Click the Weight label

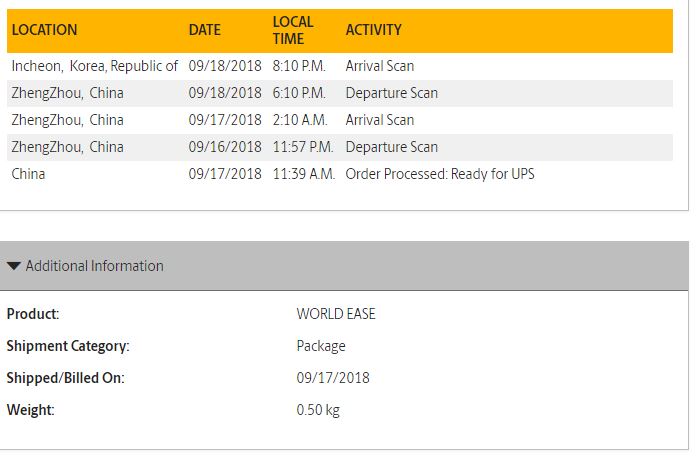pos(30,410)
